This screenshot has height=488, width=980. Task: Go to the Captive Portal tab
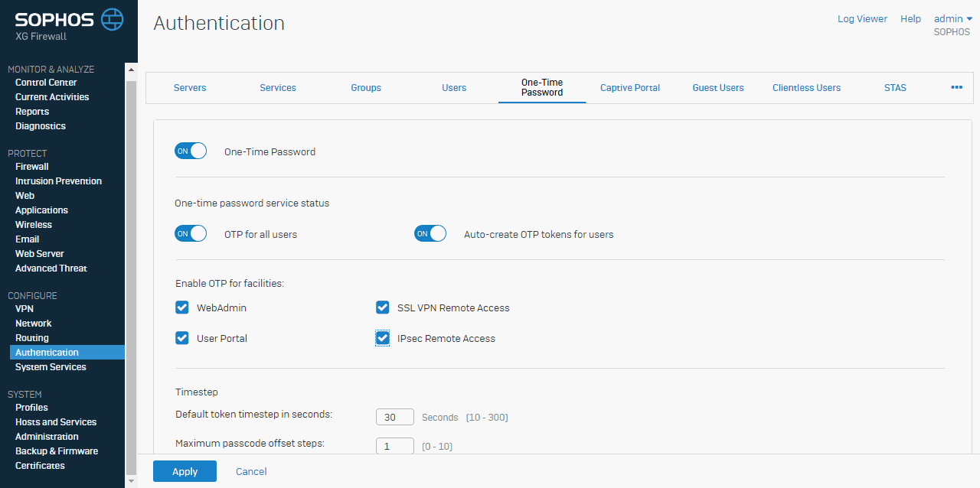[x=630, y=88]
